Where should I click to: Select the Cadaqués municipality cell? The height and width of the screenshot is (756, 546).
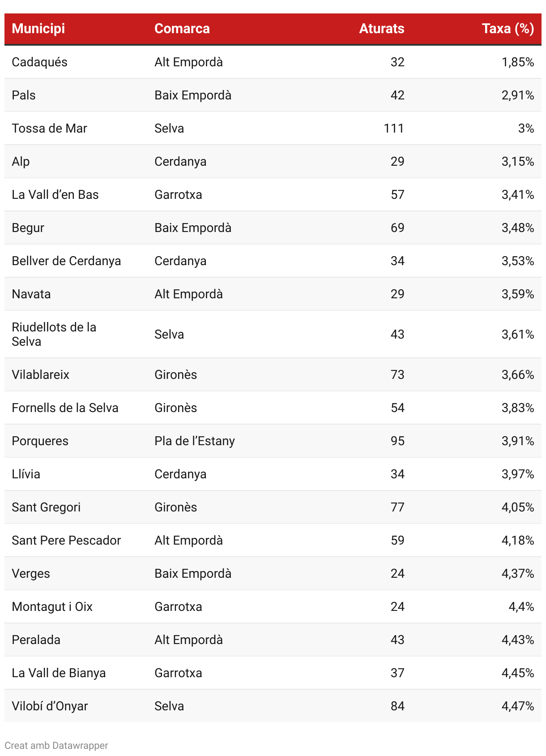pyautogui.click(x=39, y=62)
